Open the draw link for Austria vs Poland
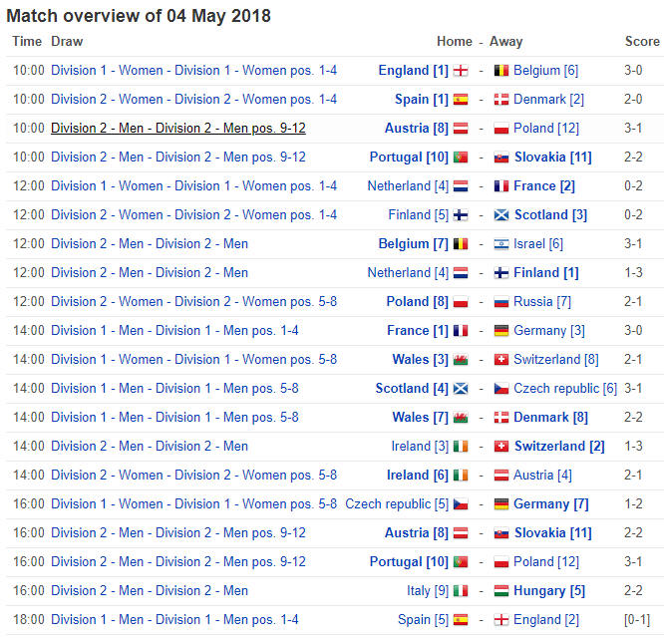 178,129
